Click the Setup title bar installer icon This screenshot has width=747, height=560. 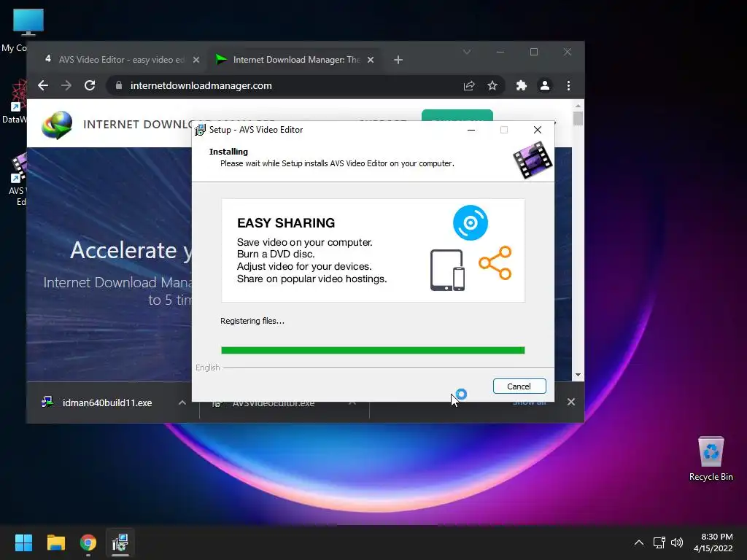click(x=200, y=130)
